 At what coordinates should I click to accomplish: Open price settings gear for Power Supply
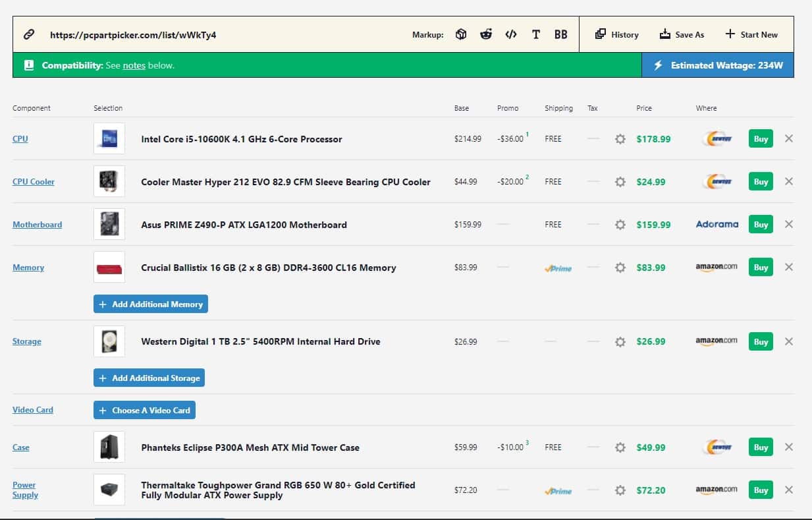[x=620, y=490]
